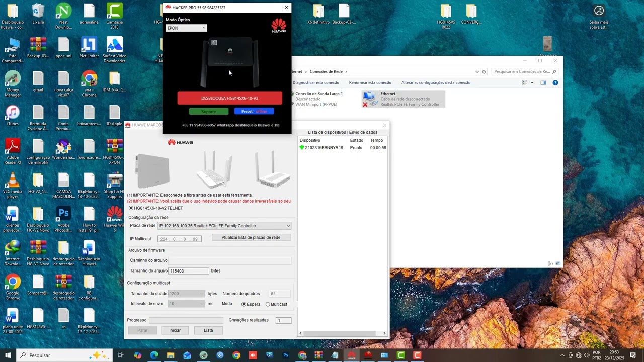The width and height of the screenshot is (644, 362).
Task: Click the blue Preset offline button
Action: click(x=254, y=111)
